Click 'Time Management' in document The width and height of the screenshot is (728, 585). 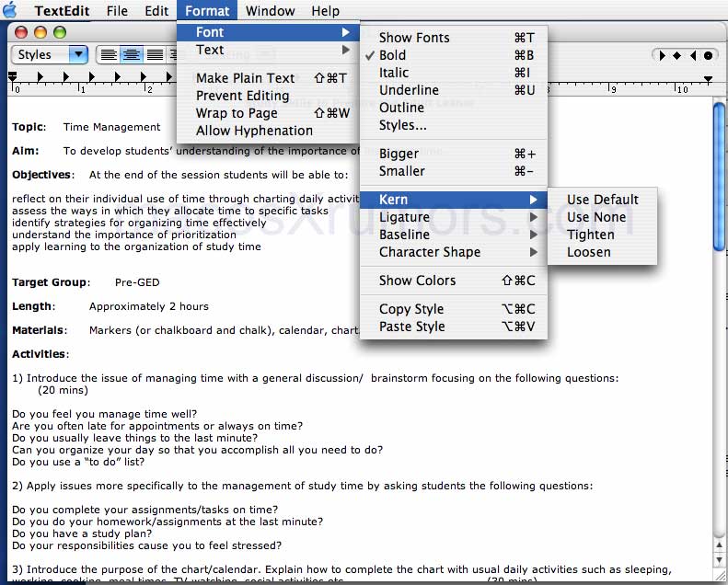pyautogui.click(x=112, y=127)
